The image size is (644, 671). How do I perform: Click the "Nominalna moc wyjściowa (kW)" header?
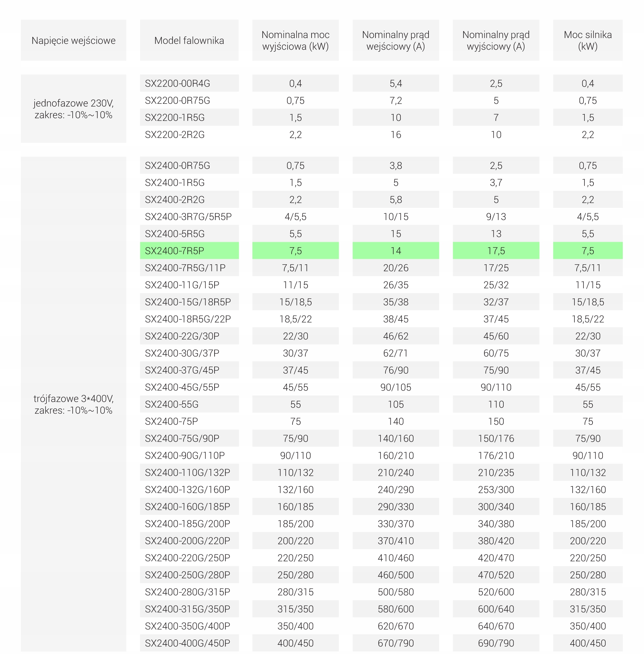coord(295,41)
